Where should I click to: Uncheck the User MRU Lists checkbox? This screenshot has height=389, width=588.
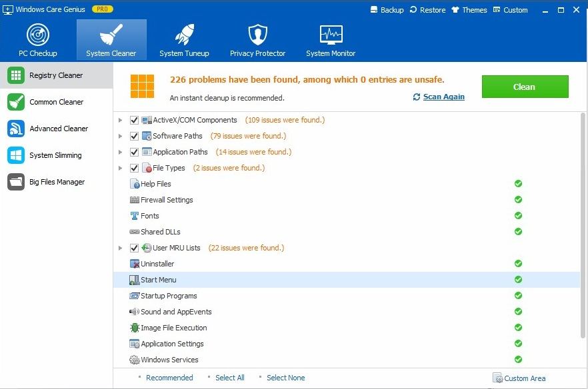(x=134, y=248)
